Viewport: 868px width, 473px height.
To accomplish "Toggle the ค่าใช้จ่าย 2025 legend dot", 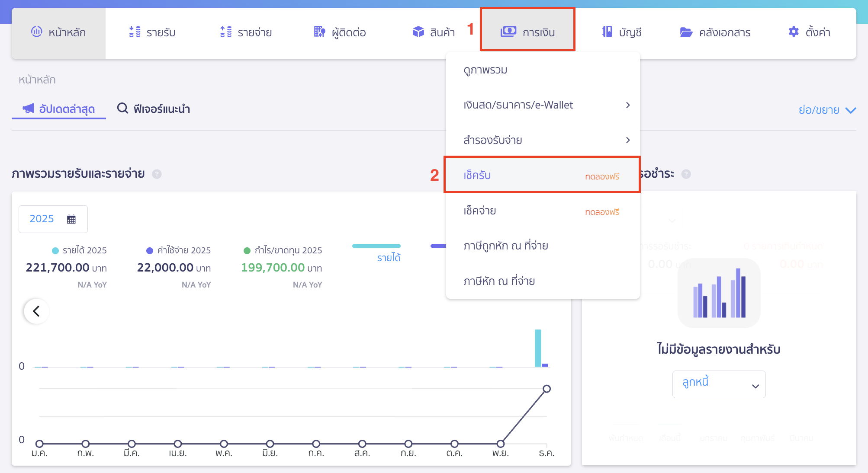I will coord(150,251).
